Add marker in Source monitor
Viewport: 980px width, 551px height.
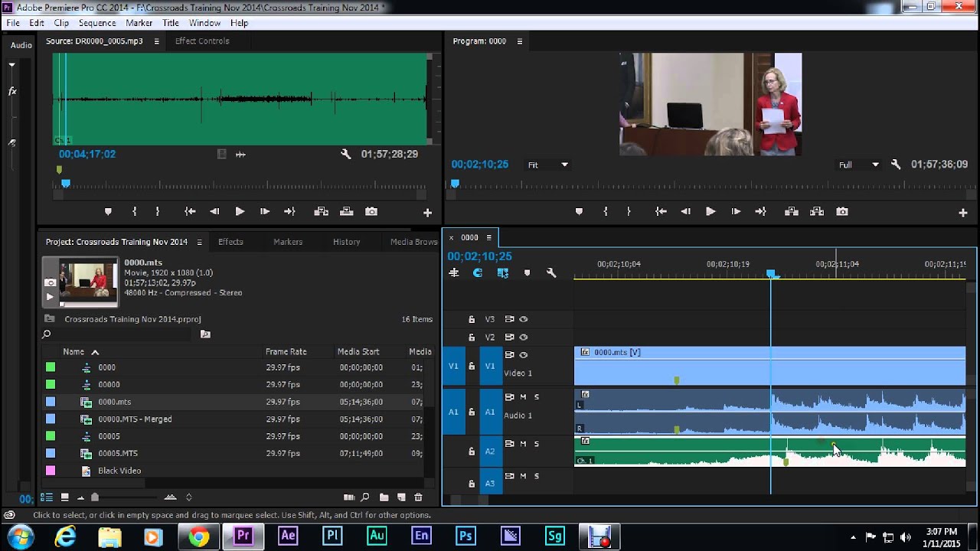(x=108, y=212)
